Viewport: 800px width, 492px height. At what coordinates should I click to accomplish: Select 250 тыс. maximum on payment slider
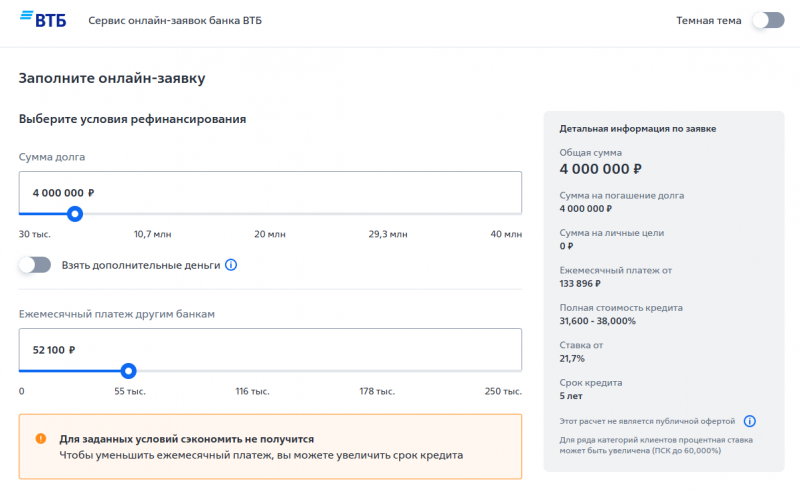point(503,391)
